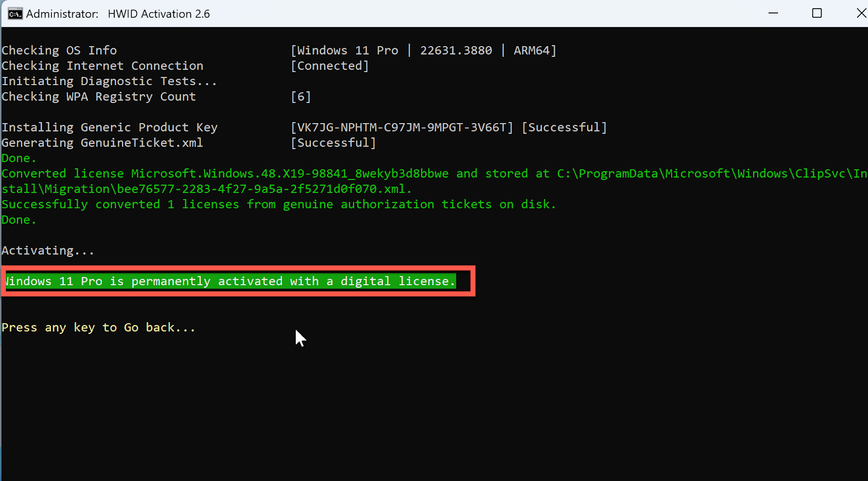The image size is (868, 481).
Task: Click '[Successful]' next to the product key
Action: (564, 127)
